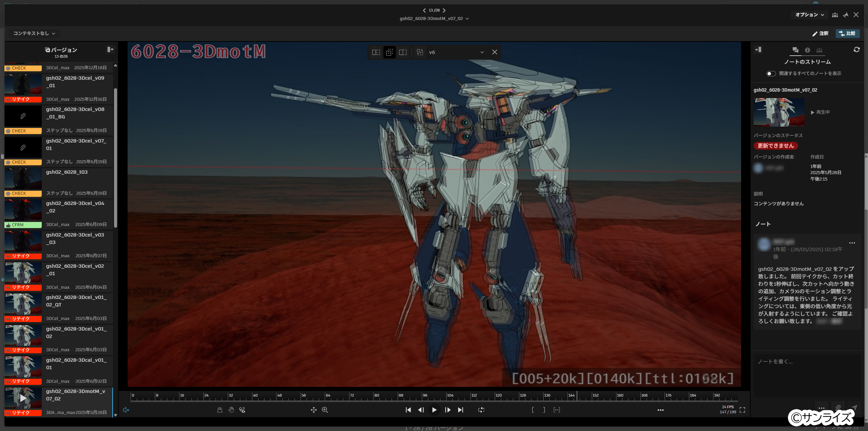Attach a file to the note
Viewport: 868px width, 431px height.
click(x=838, y=408)
